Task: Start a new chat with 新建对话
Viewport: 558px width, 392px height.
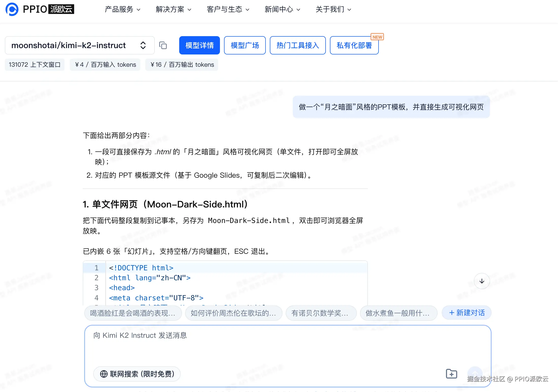Action: tap(467, 313)
